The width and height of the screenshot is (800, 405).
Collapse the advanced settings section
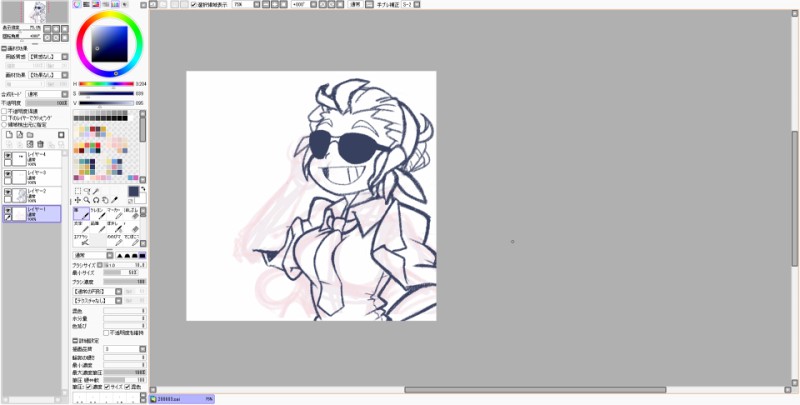pos(75,340)
